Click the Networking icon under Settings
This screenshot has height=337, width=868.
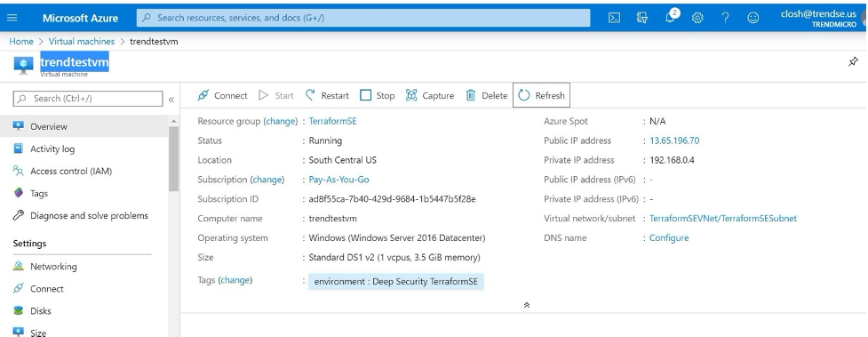pyautogui.click(x=19, y=266)
